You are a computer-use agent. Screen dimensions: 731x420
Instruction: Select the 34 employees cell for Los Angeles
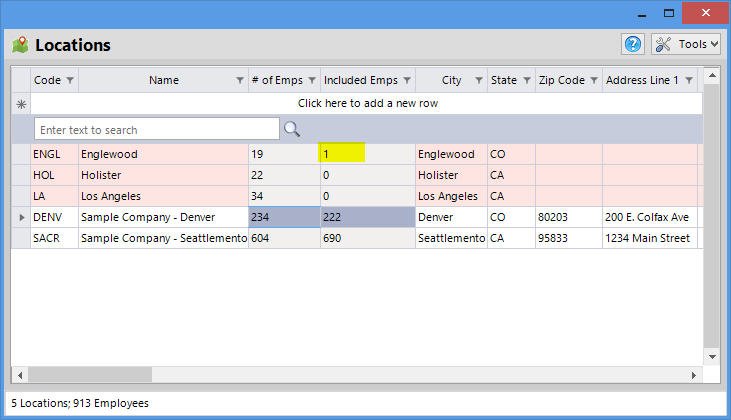(284, 196)
